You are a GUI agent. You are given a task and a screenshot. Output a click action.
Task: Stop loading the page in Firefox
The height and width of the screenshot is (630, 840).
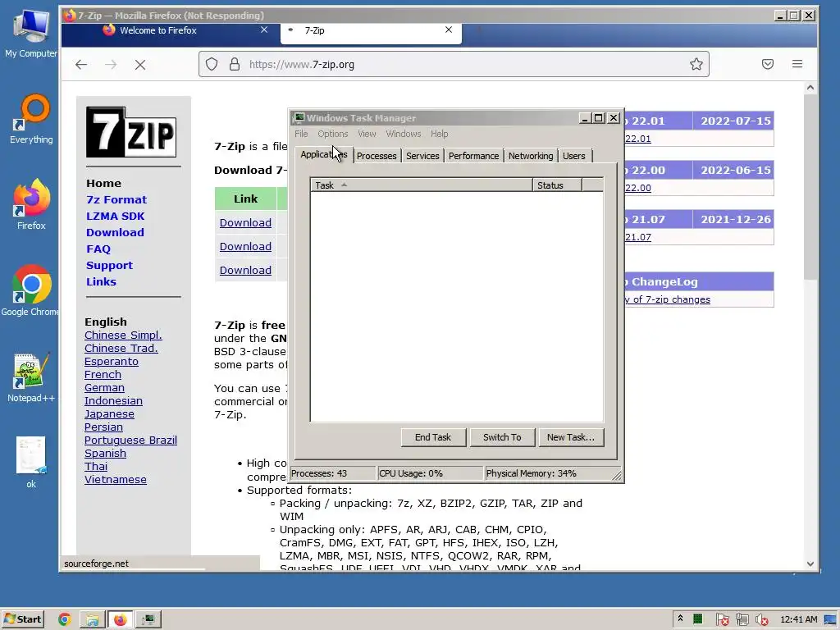(x=140, y=65)
